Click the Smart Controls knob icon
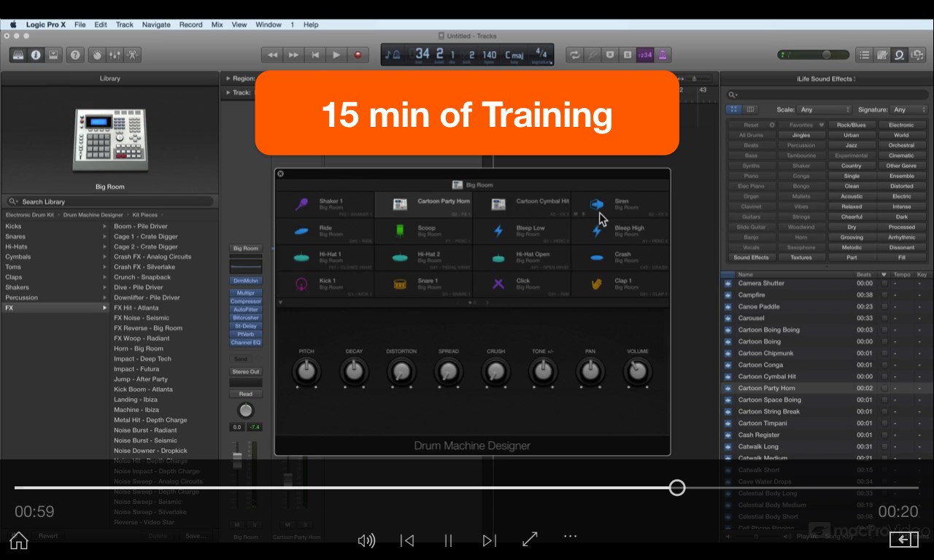The width and height of the screenshot is (934, 560). click(97, 55)
